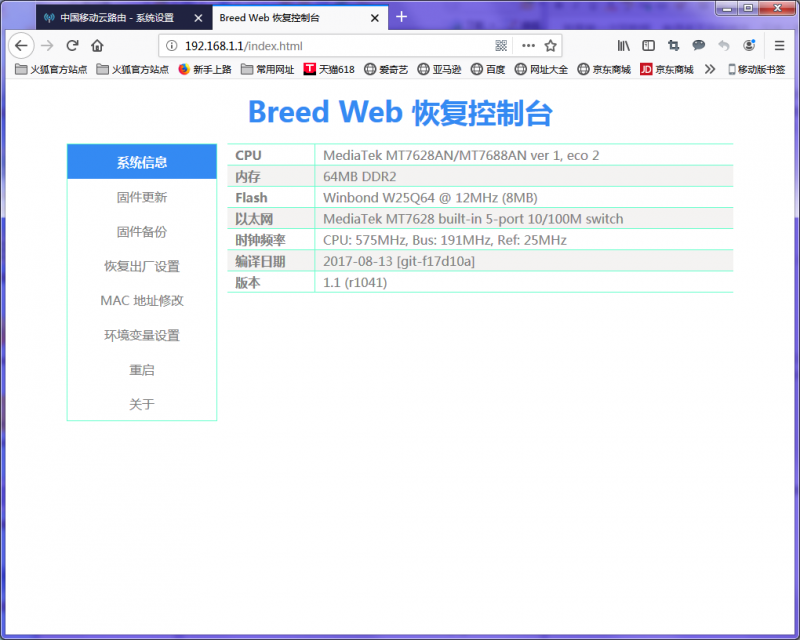Click the 时钟频率 row label
Viewport: 800px width, 640px height.
[260, 240]
